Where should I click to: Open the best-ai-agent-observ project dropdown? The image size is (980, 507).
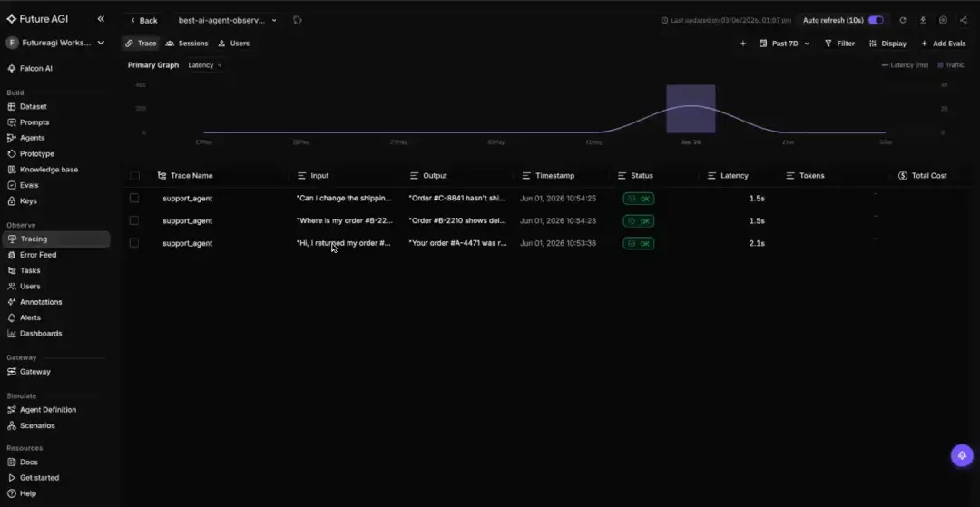[x=227, y=20]
